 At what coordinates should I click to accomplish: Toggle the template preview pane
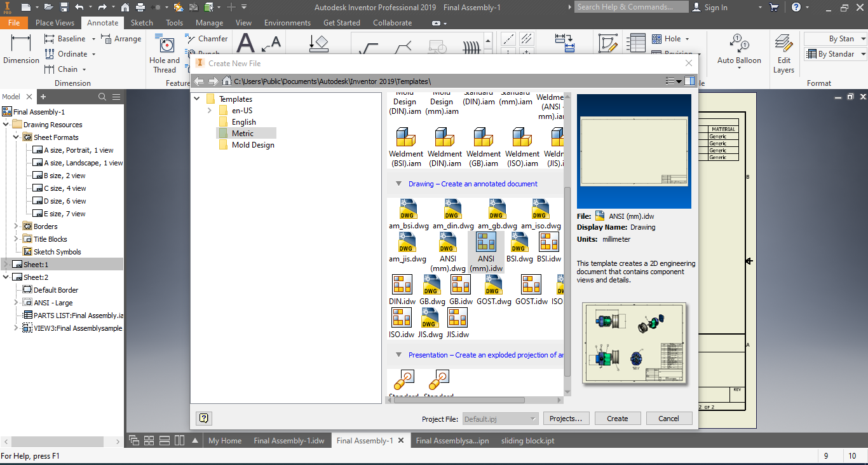click(690, 81)
